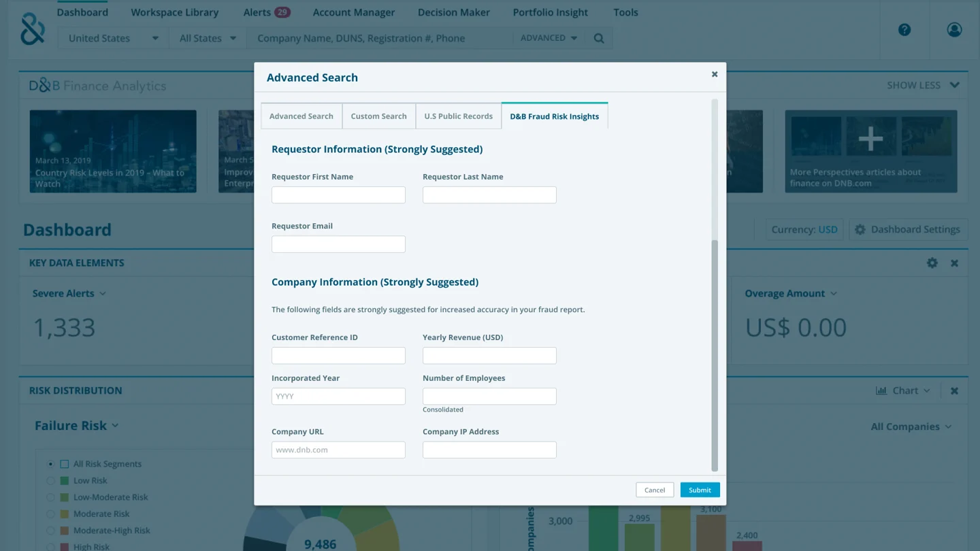The width and height of the screenshot is (980, 551).
Task: Click the Submit button
Action: pyautogui.click(x=700, y=490)
